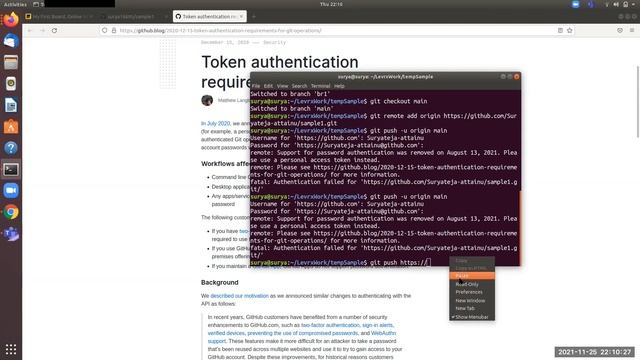Screen dimensions: 640x360
Task: Click the site lock icon in address bar
Action: tap(114, 31)
